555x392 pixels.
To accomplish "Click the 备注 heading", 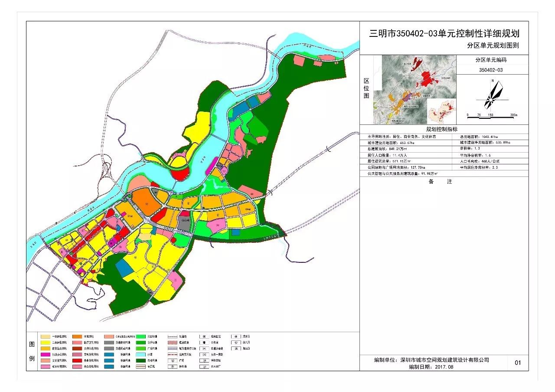I will (x=440, y=182).
